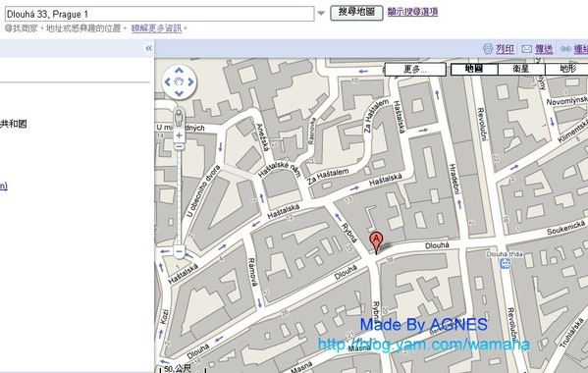Click the 搜尋地圖 search button
The width and height of the screenshot is (588, 373).
356,13
